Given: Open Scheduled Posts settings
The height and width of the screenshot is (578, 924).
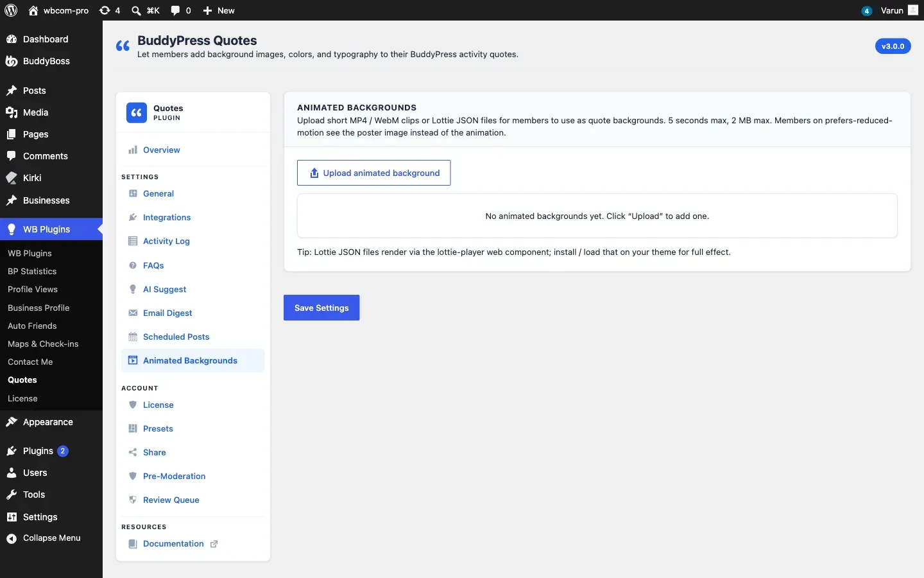Looking at the screenshot, I should [x=193, y=337].
